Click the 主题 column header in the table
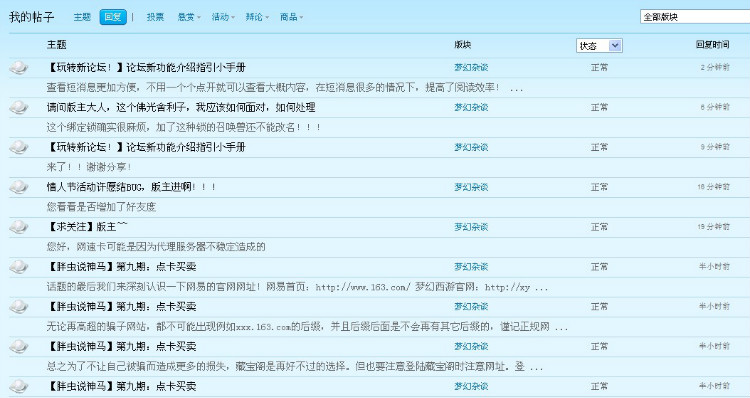The image size is (750, 398). pos(56,45)
